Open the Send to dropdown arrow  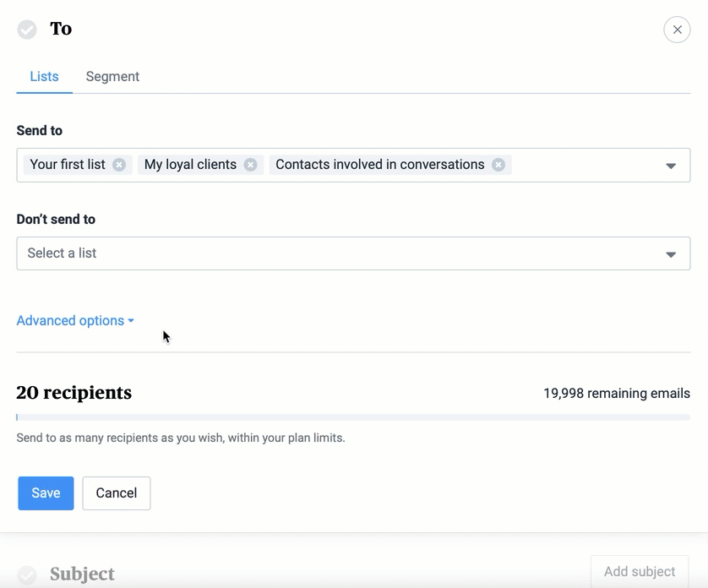pos(671,166)
